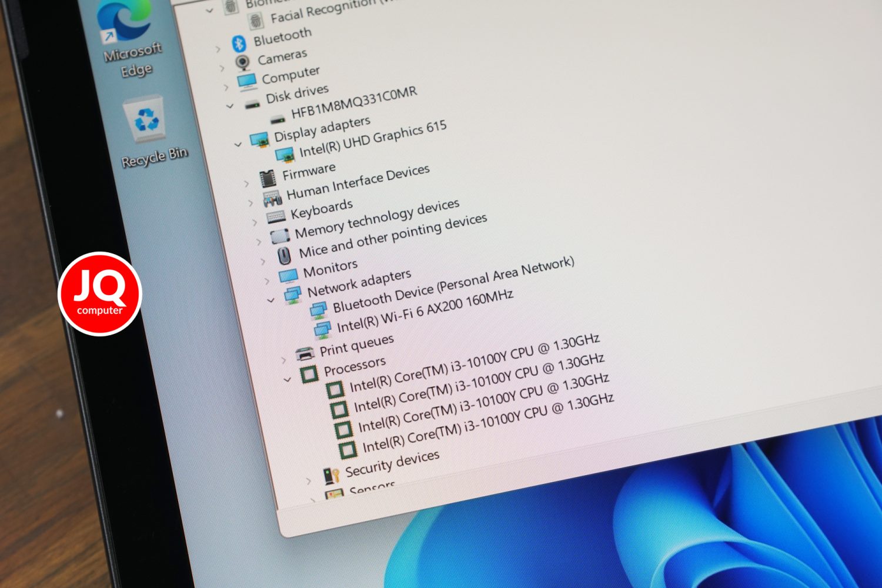
Task: Click the Print queues printer icon
Action: click(305, 354)
